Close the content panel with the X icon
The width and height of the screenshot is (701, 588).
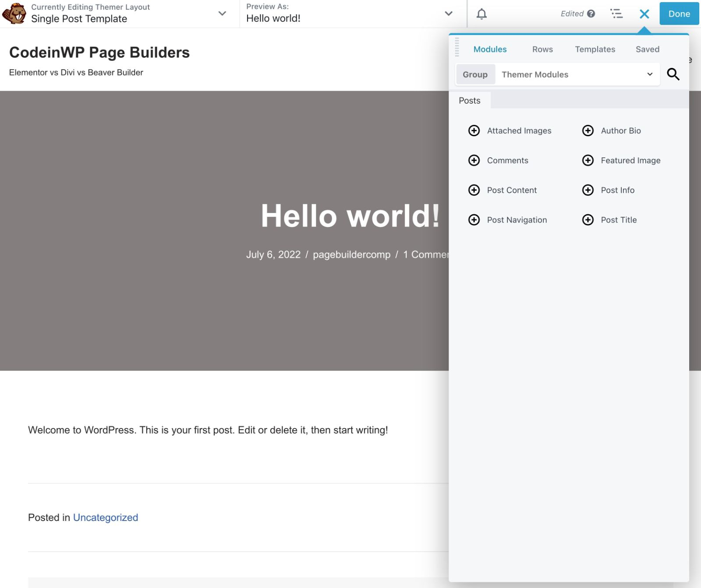[x=644, y=14]
